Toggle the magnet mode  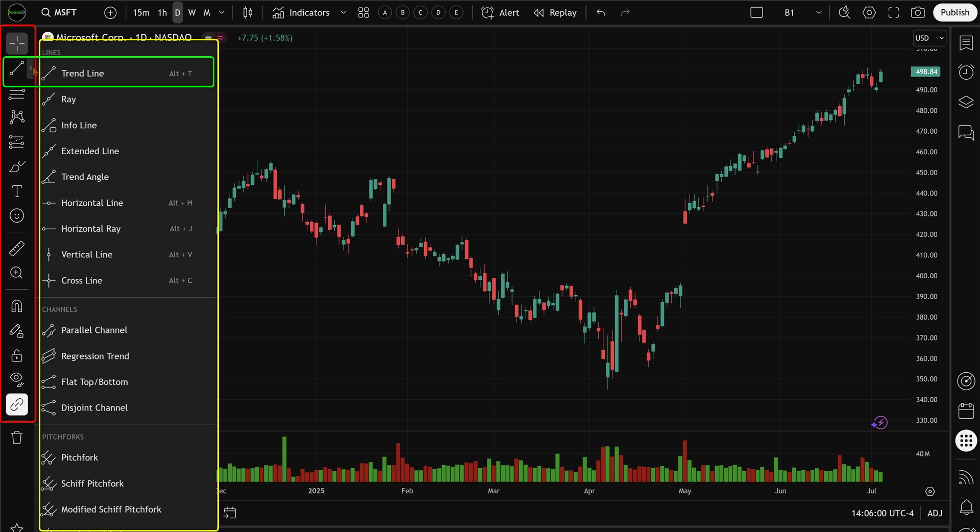point(17,306)
